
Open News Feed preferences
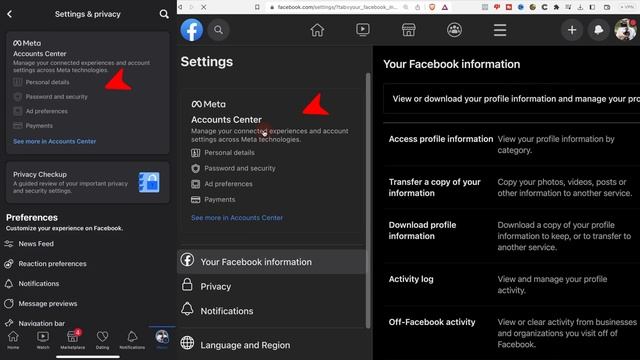29,244
